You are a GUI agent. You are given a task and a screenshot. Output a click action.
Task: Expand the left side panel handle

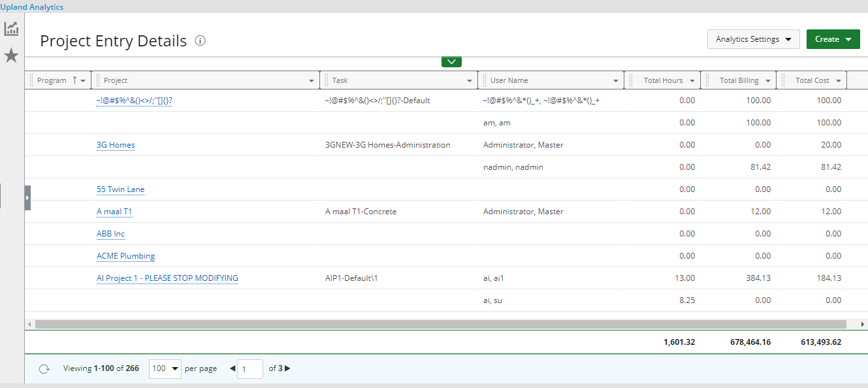pyautogui.click(x=27, y=197)
